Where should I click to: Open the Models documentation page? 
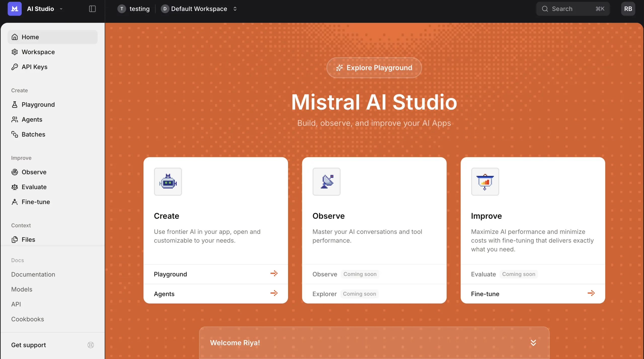22,289
